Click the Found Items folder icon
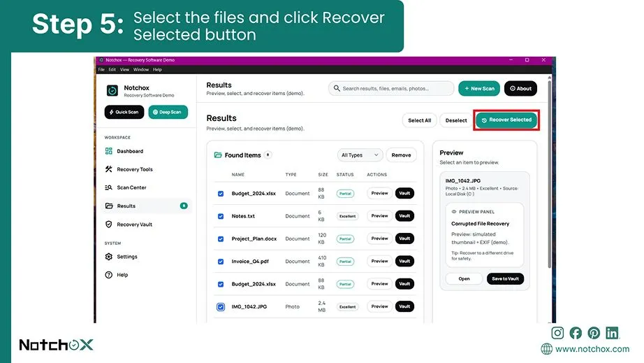The image size is (644, 363). 218,155
